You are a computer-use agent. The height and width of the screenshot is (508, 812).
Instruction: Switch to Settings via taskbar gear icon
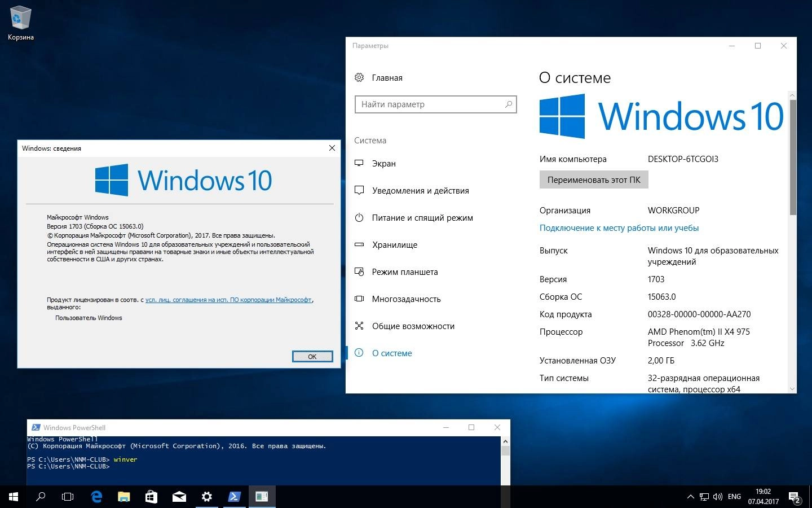point(206,497)
